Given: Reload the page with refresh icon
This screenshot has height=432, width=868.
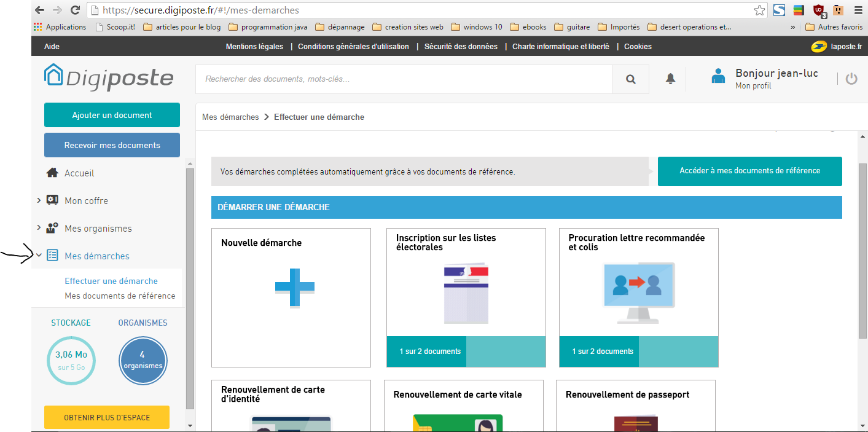Looking at the screenshot, I should point(76,10).
